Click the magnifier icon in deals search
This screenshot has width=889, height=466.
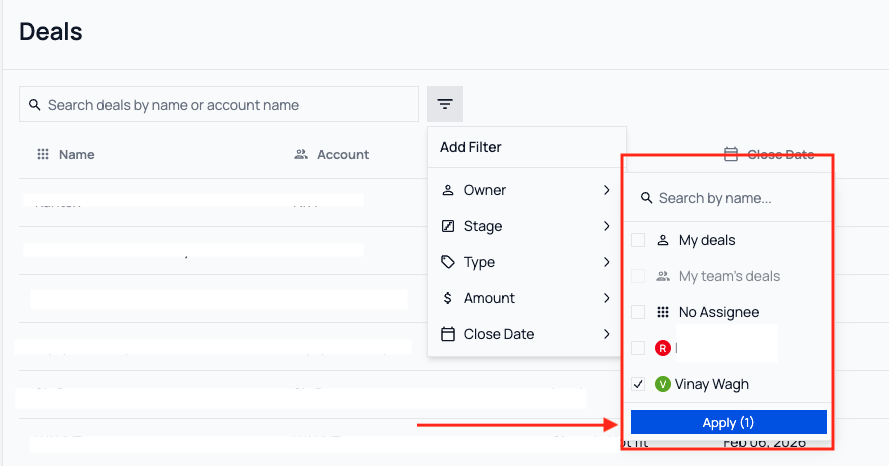tap(35, 105)
